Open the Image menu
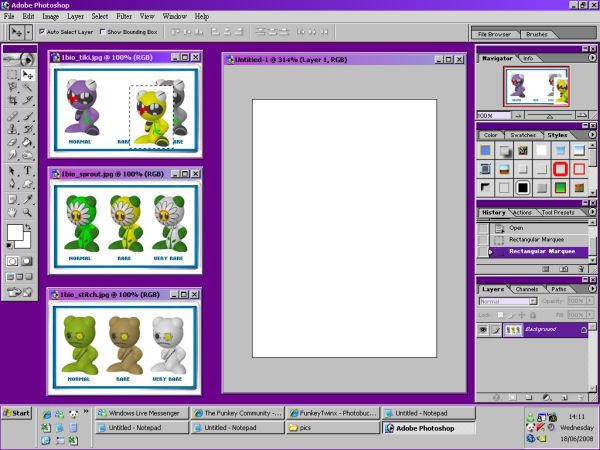Viewport: 600px width, 450px height. [51, 16]
